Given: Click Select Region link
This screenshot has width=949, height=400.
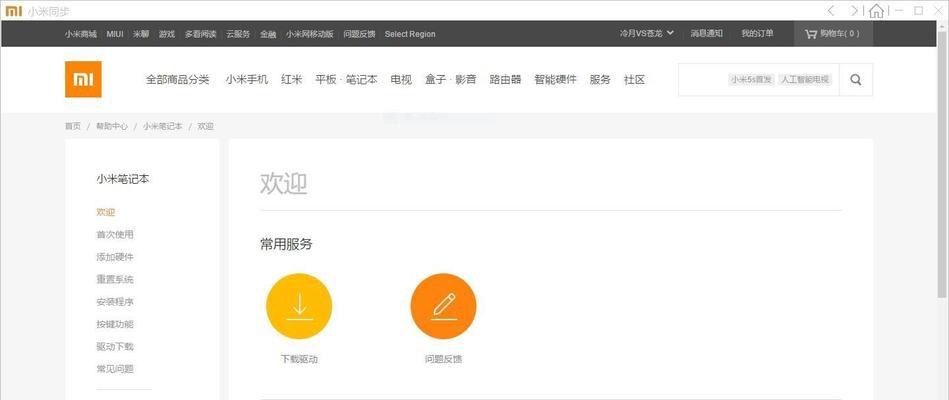Looking at the screenshot, I should point(410,34).
